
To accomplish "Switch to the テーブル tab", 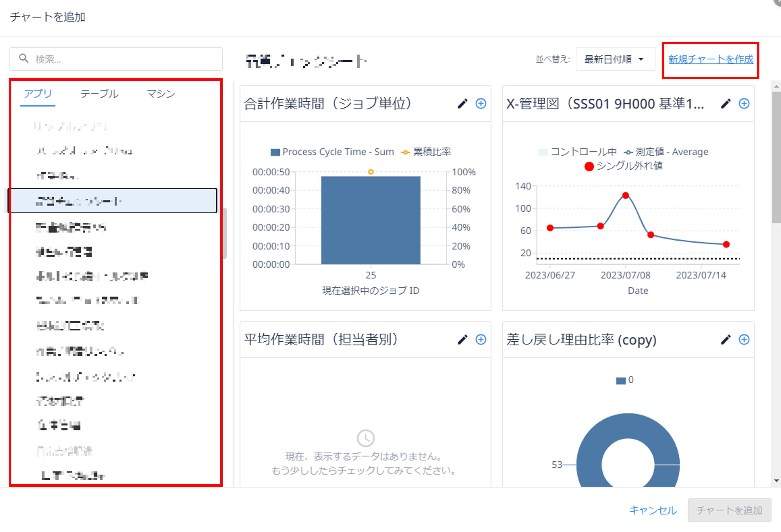I will pyautogui.click(x=99, y=94).
